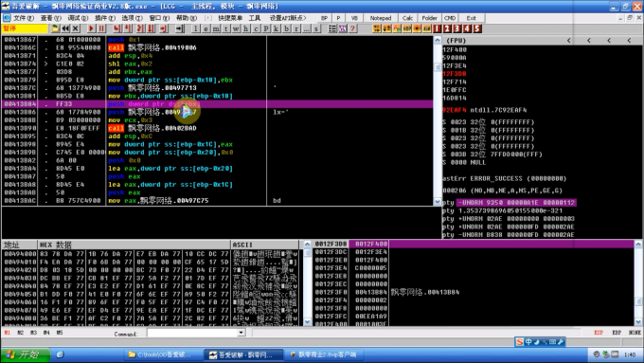The height and width of the screenshot is (363, 644).
Task: Click the red numbered '1' toolbar icon
Action: click(437, 28)
